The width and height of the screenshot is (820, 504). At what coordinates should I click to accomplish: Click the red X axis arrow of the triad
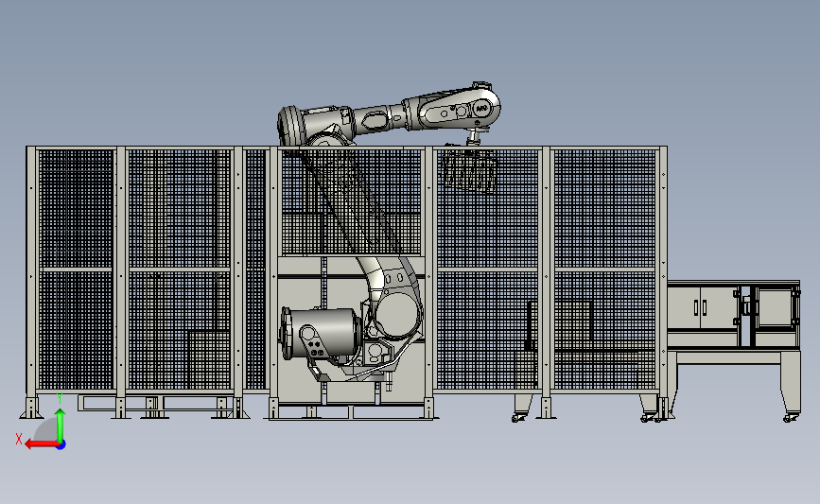(x=42, y=444)
